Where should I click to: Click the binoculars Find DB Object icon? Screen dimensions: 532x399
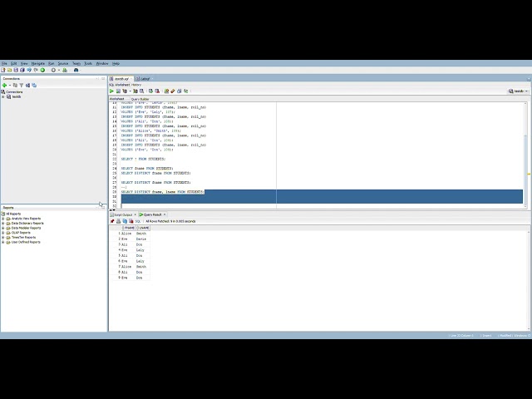(x=76, y=70)
